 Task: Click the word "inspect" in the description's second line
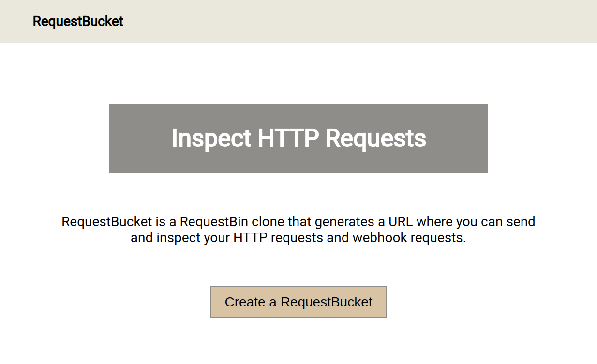pyautogui.click(x=179, y=238)
